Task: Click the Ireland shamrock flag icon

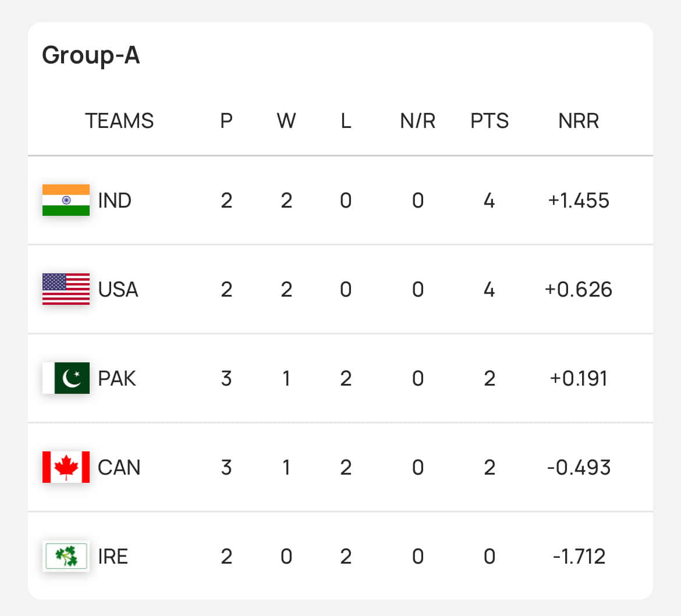Action: [66, 556]
